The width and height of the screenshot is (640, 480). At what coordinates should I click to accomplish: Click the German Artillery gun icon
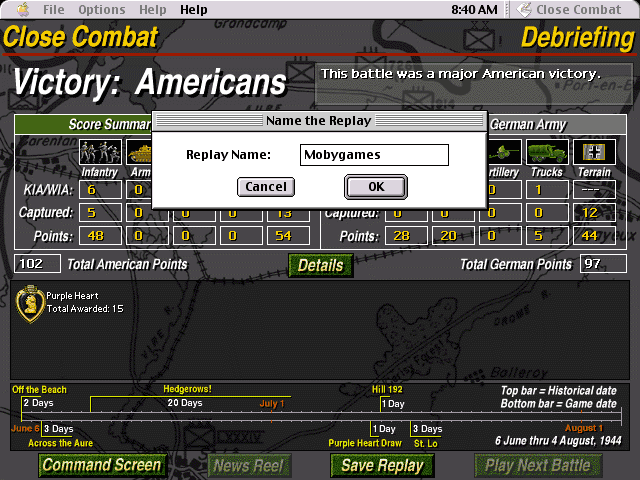tap(504, 152)
